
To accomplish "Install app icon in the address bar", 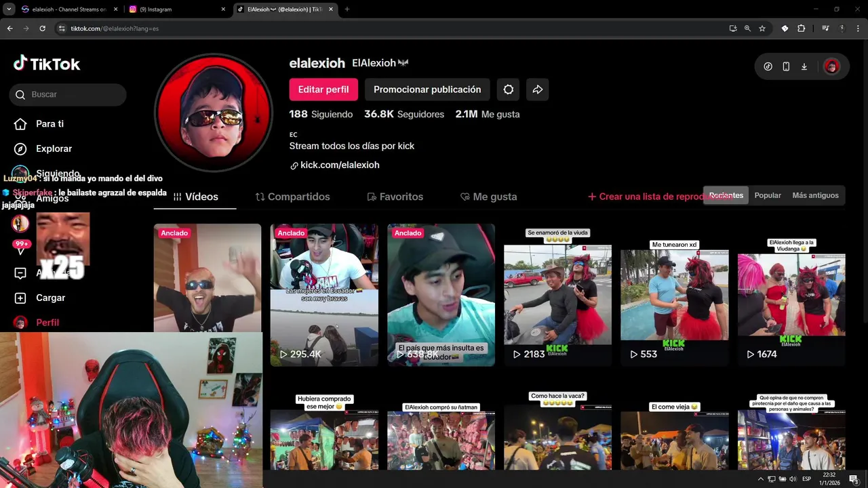I will coord(733,28).
